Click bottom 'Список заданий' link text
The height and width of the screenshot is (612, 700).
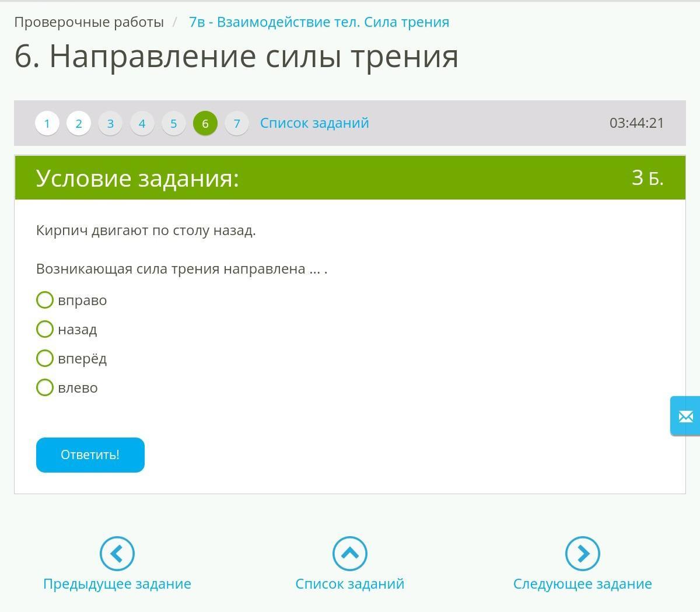coord(350,584)
